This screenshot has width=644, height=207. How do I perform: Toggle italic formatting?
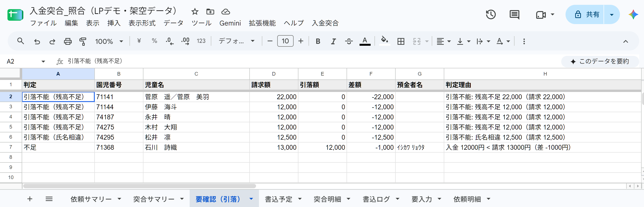[x=333, y=41]
